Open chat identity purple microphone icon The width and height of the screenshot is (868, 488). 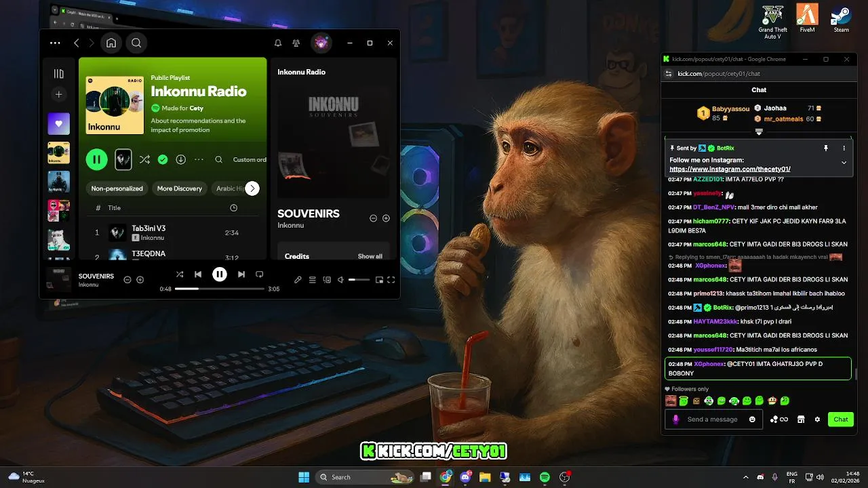tap(675, 420)
